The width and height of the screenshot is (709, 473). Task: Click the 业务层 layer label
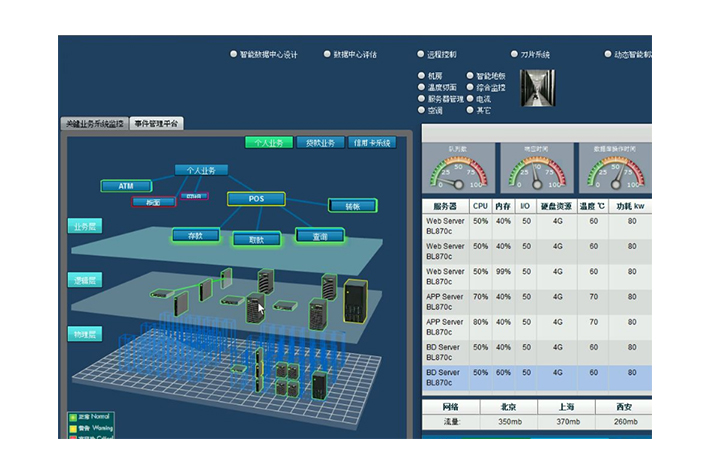click(85, 226)
